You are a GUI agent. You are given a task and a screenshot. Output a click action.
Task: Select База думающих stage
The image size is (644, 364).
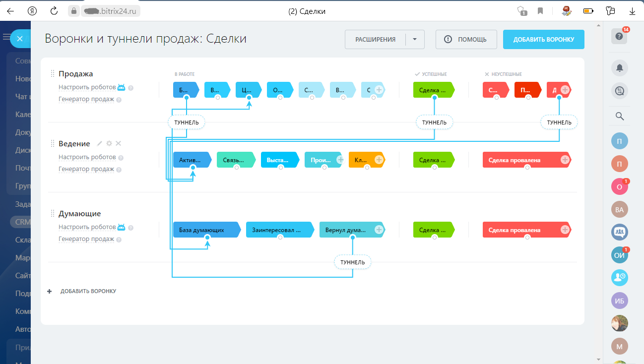(x=206, y=230)
